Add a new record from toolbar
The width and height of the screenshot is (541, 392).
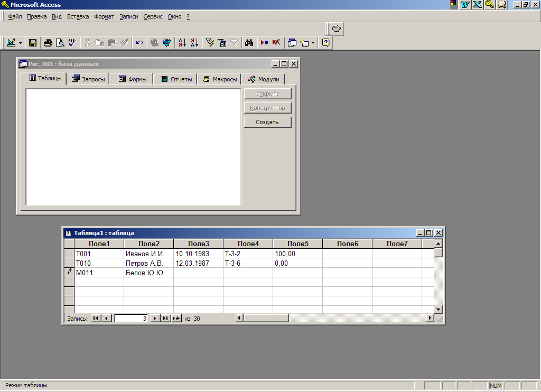[x=264, y=43]
